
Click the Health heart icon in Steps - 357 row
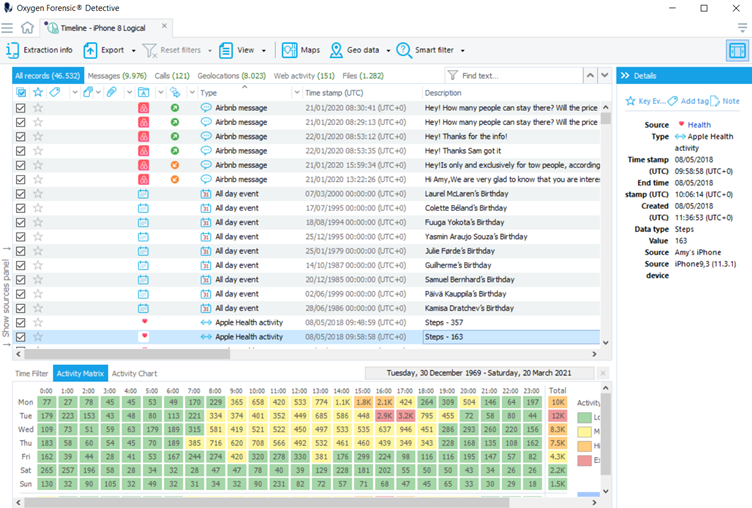[144, 321]
